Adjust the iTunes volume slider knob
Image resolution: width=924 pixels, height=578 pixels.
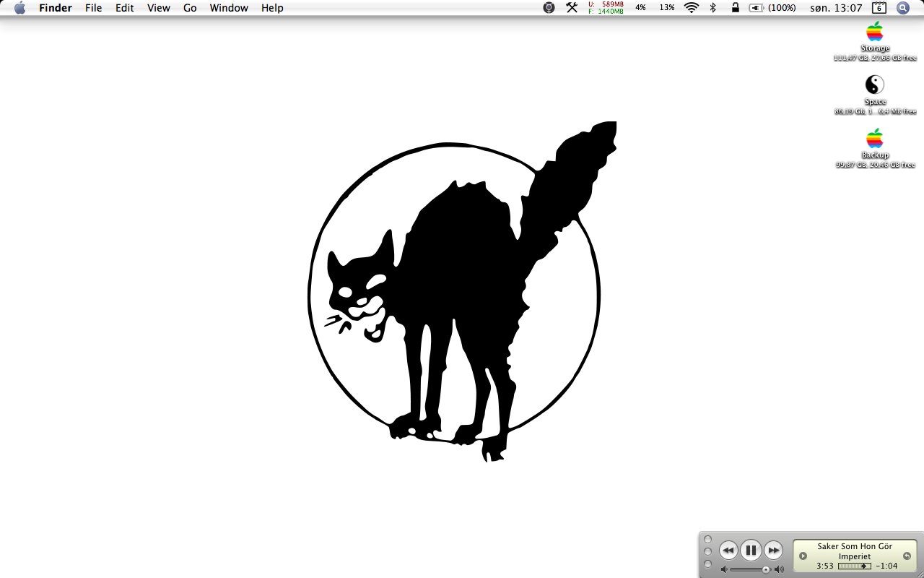pos(766,569)
